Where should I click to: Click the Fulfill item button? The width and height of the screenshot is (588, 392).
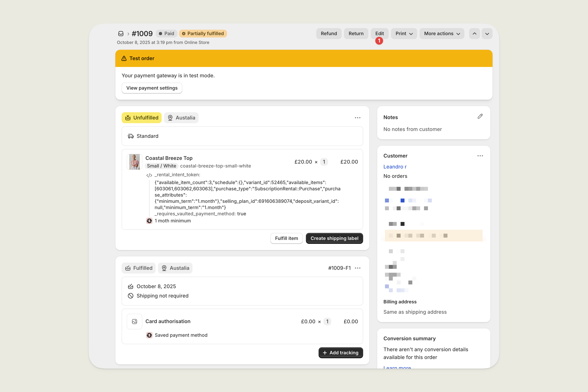287,238
